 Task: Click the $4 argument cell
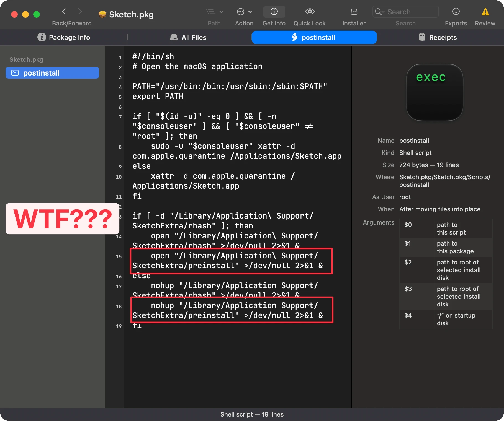[417, 319]
